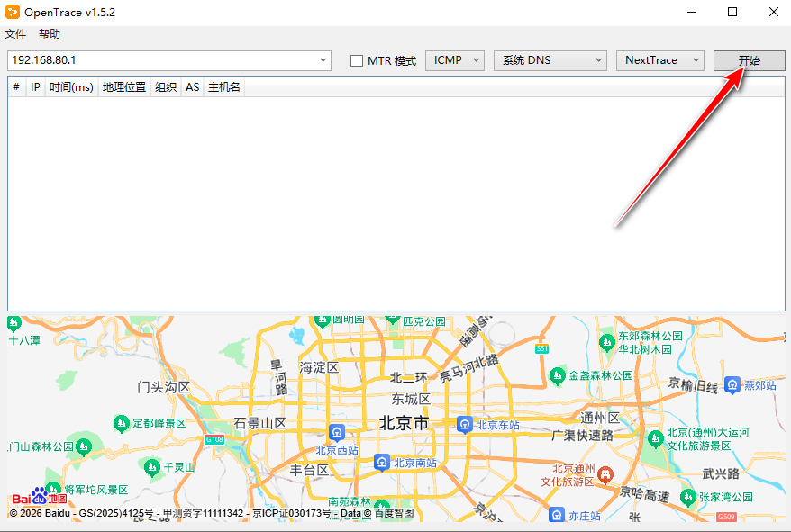This screenshot has width=791, height=532.
Task: Open the 文件 menu
Action: point(15,34)
